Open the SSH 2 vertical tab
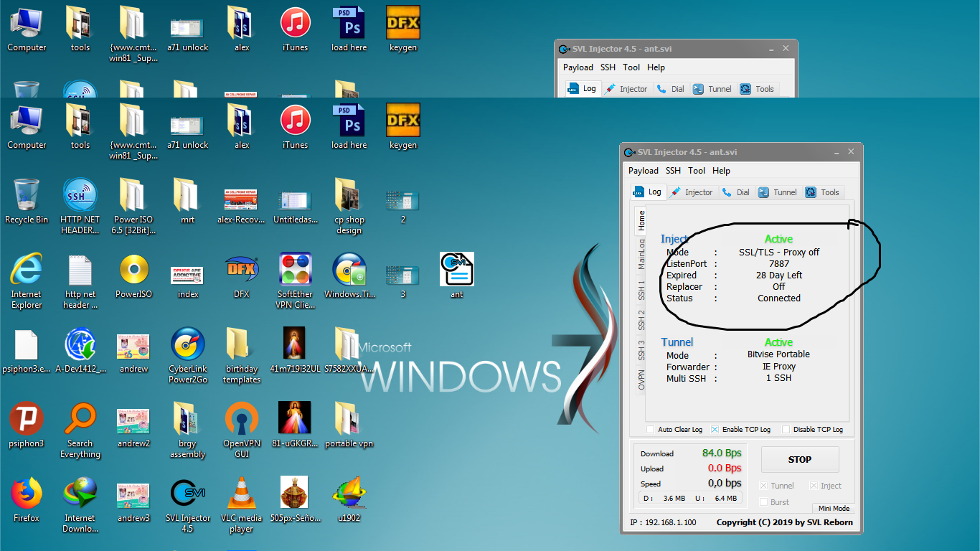The image size is (980, 551). [x=641, y=320]
